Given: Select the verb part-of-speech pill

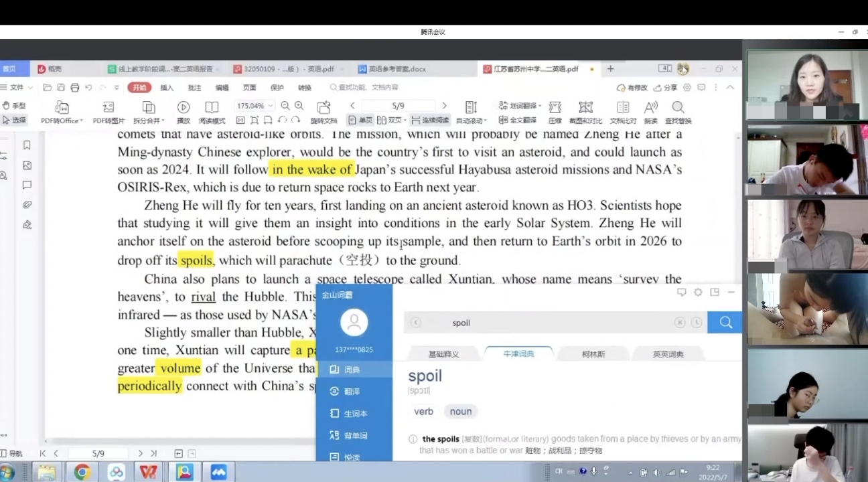Looking at the screenshot, I should 423,412.
